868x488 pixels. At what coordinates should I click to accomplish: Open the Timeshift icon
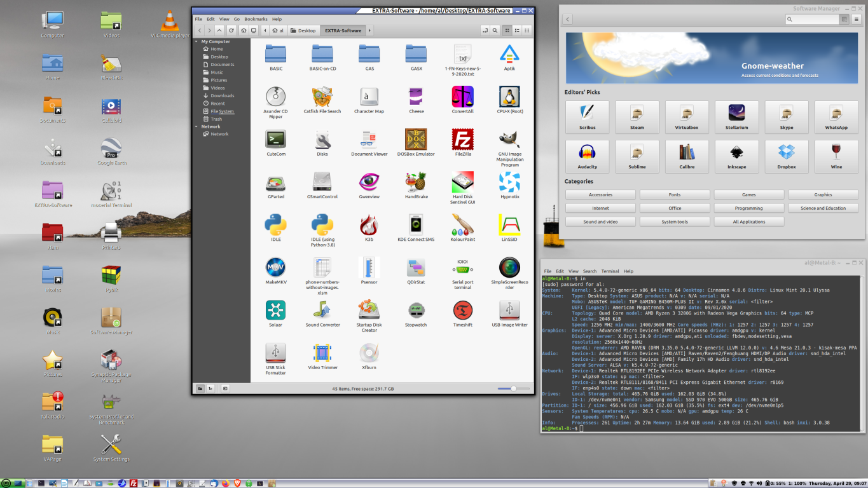point(462,310)
